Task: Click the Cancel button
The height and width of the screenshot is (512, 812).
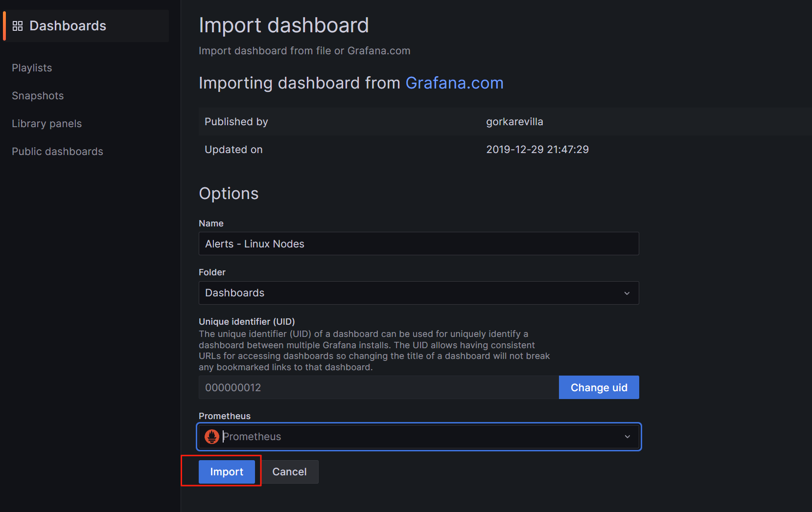Action: coord(289,472)
